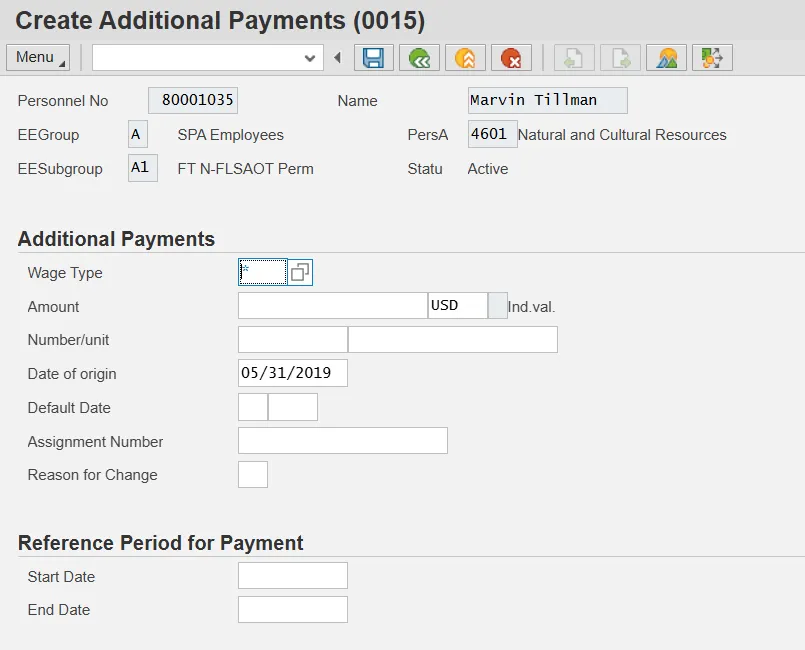Click the Next record page icon
This screenshot has height=650, width=805.
(620, 58)
